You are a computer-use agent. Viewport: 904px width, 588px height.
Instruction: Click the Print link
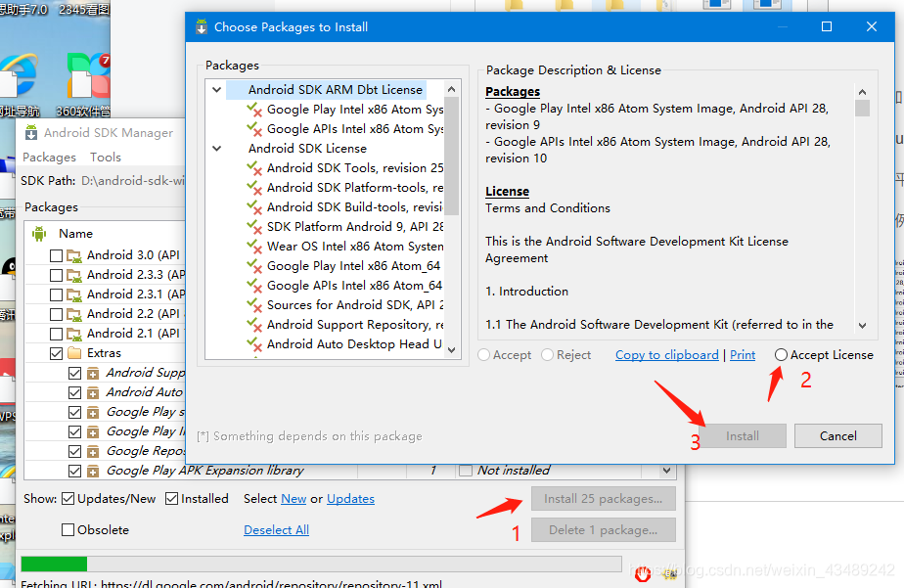(743, 355)
